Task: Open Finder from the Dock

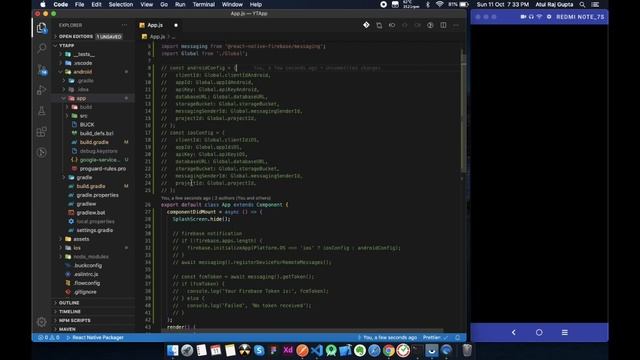Action: pyautogui.click(x=173, y=350)
